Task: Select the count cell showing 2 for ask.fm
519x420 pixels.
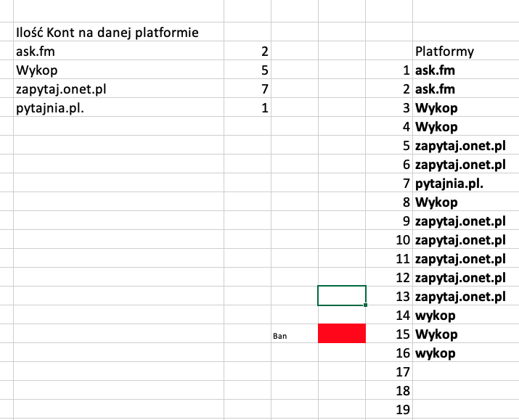Action: click(248, 51)
